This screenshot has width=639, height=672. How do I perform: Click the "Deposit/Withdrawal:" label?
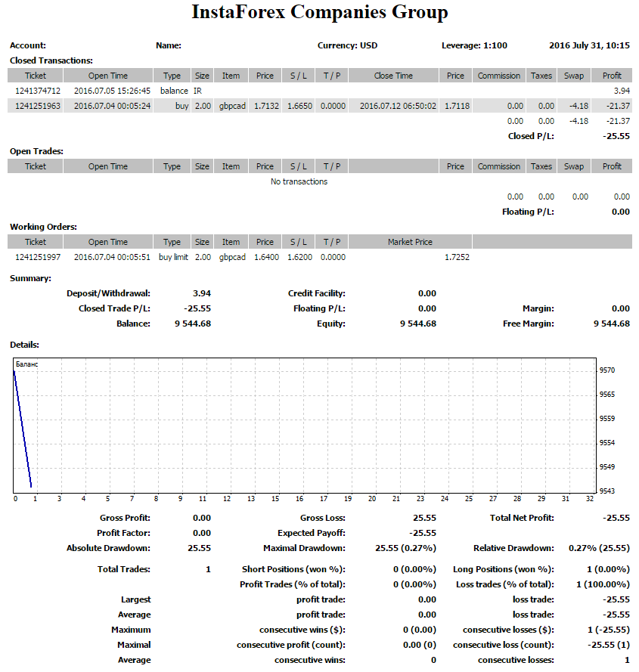pyautogui.click(x=108, y=293)
